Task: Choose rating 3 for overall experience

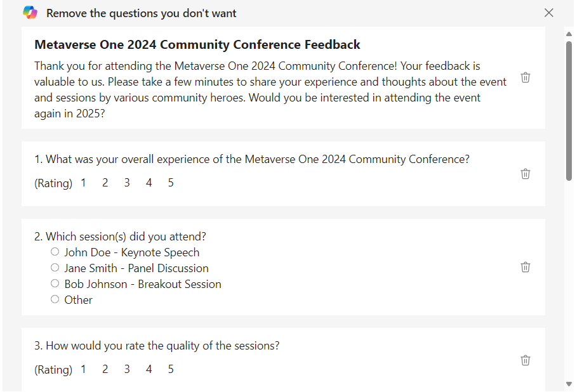Action: (x=127, y=183)
